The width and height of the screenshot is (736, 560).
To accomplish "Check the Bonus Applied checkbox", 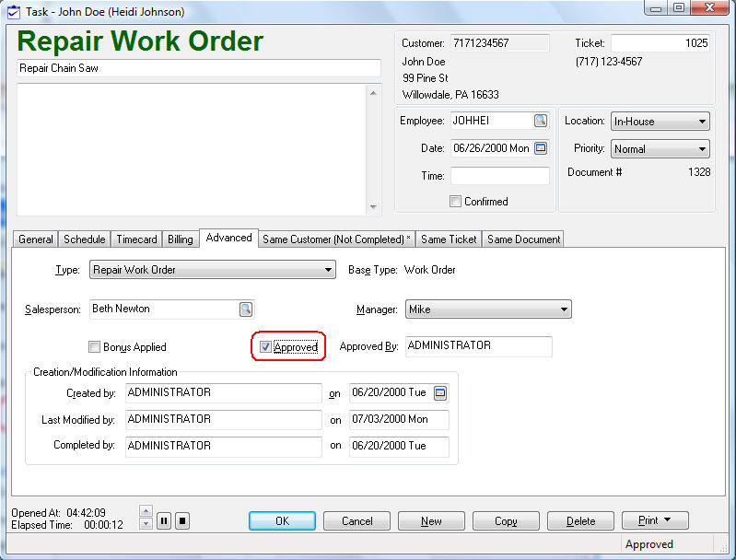I will tap(94, 347).
